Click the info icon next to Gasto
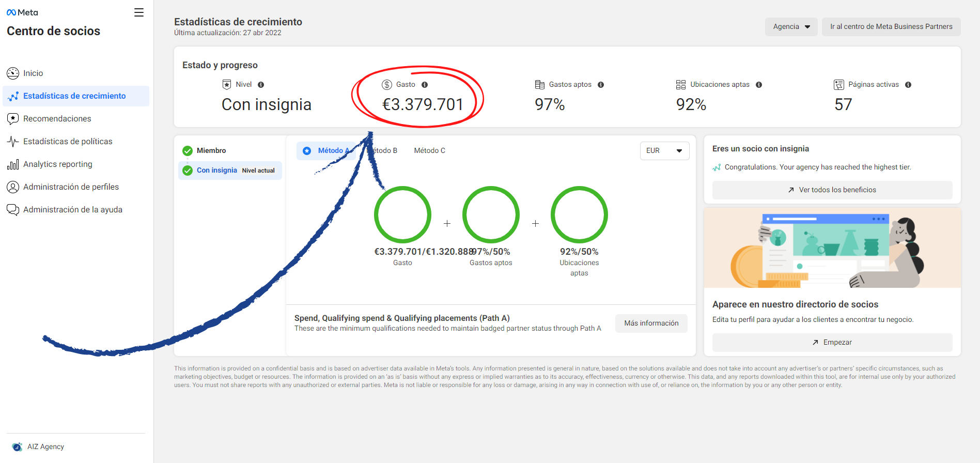The width and height of the screenshot is (980, 463). point(425,85)
